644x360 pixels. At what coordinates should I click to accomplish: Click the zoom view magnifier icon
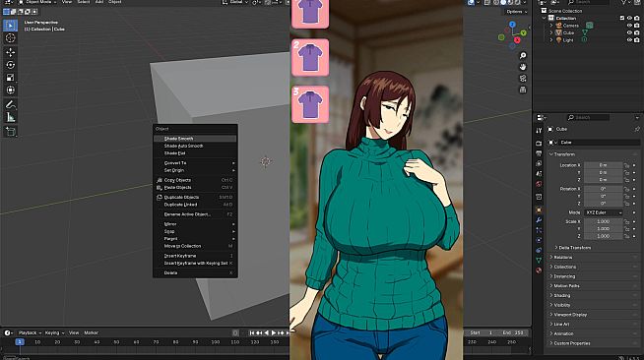pyautogui.click(x=523, y=55)
